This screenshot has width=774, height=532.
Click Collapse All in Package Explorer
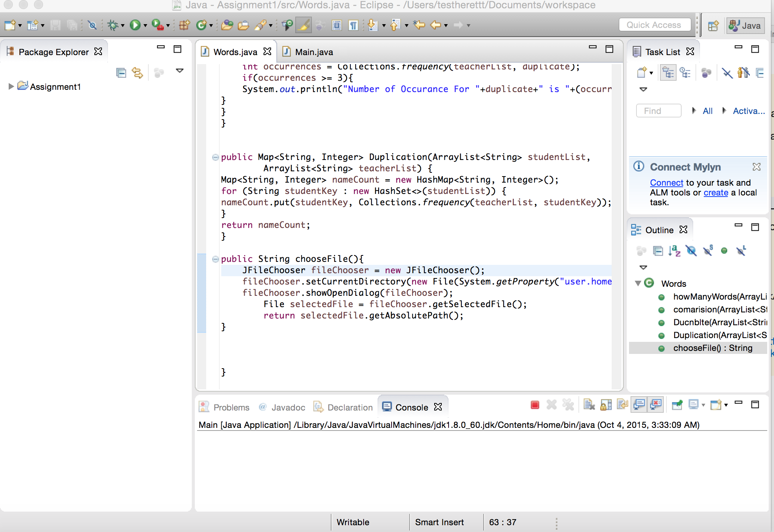point(121,72)
